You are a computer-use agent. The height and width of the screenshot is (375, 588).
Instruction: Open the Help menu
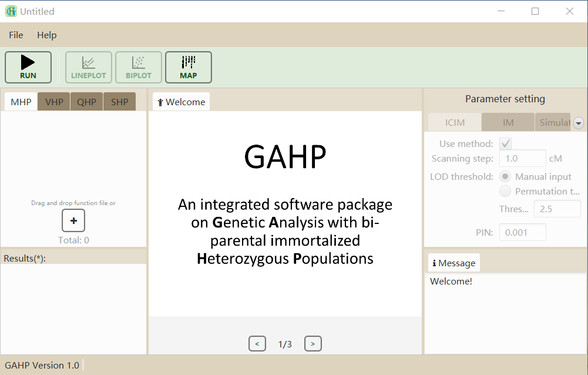tap(47, 35)
